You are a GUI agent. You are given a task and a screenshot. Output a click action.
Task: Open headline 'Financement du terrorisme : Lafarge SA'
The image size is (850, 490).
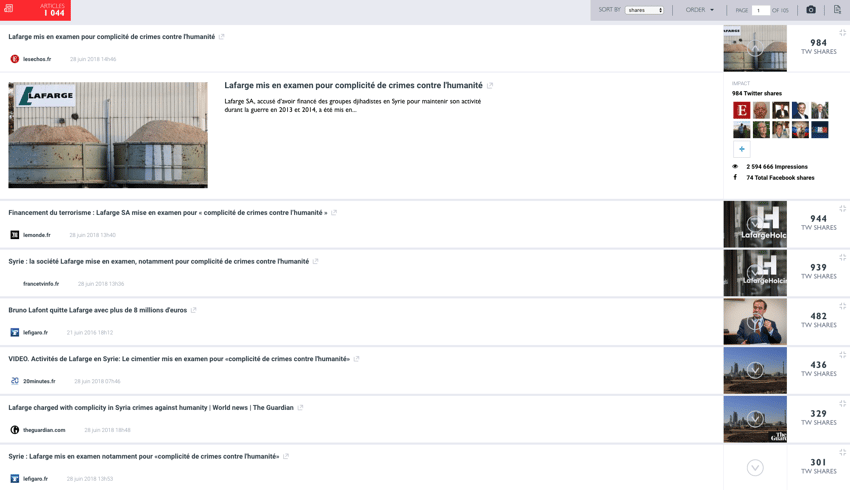pyautogui.click(x=168, y=213)
